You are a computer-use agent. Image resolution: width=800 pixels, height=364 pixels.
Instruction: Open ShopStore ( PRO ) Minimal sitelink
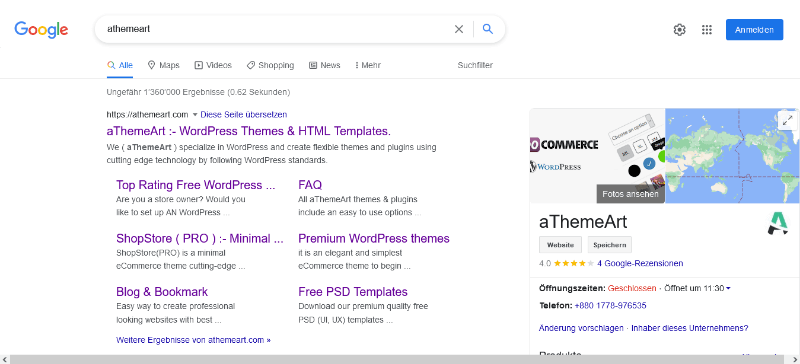point(199,238)
